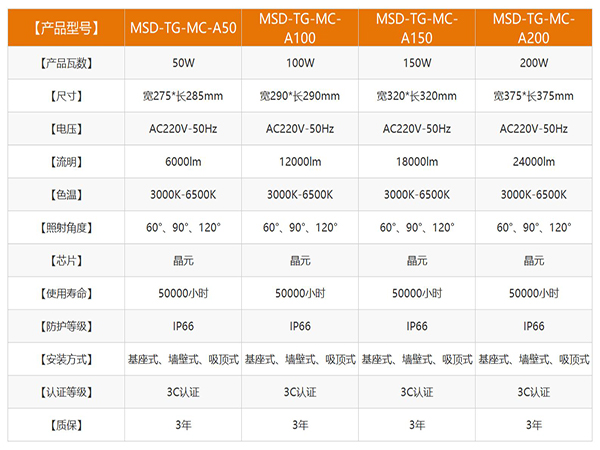Click the 【认证等级】 row label
Viewport: 600px width, 450px height.
click(66, 392)
